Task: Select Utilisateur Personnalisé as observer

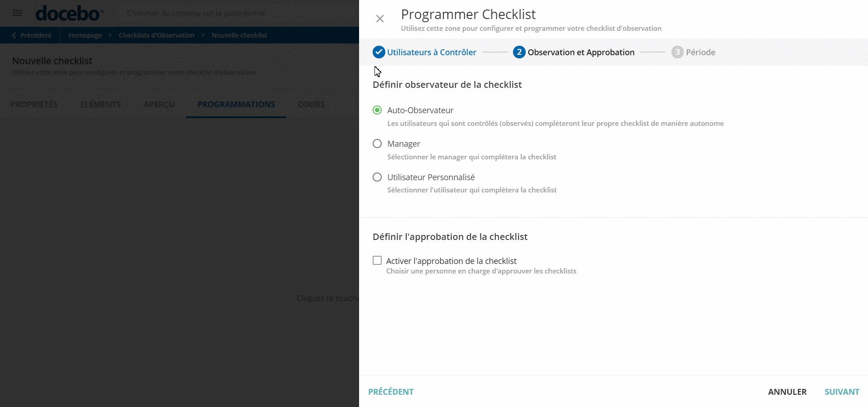Action: click(377, 177)
